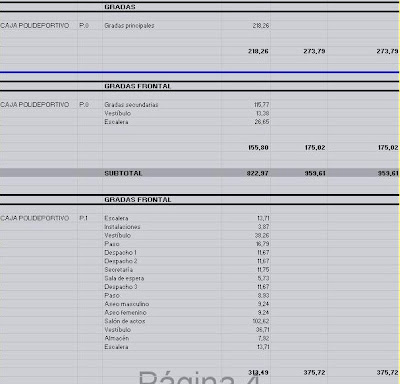Select the Despacho 2 cell
This screenshot has height=384, width=400.
[121, 261]
